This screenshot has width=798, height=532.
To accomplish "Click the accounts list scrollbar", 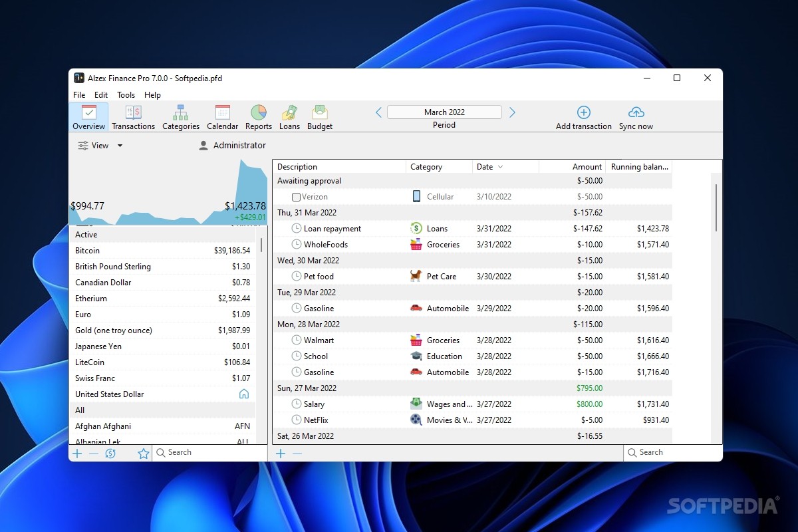I will click(x=261, y=245).
